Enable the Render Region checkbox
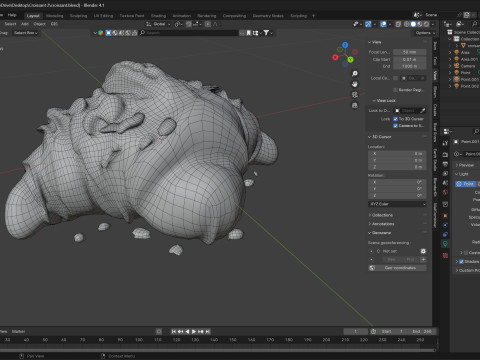Image resolution: width=480 pixels, height=360 pixels. 395,90
